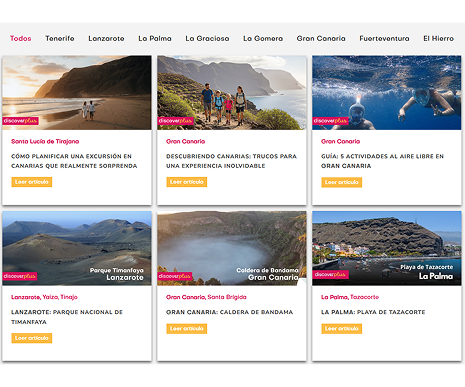Select the La Gomera tab
The image size is (465, 387).
click(x=263, y=38)
